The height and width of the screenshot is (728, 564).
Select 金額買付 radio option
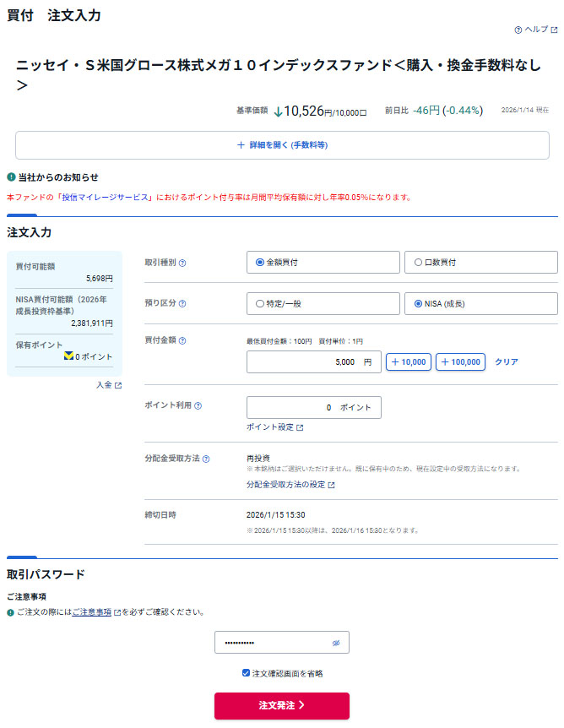[x=260, y=263]
